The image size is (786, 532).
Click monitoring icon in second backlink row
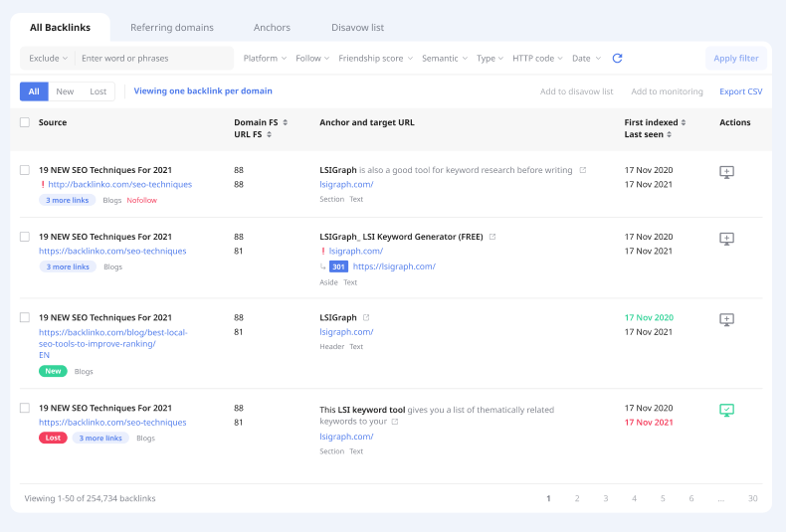click(726, 239)
